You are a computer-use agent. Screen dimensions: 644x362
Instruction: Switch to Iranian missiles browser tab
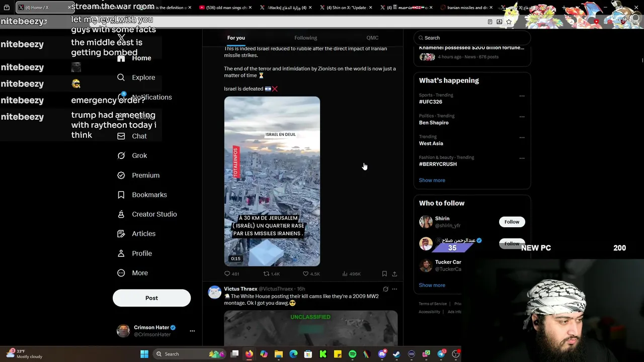tap(467, 8)
